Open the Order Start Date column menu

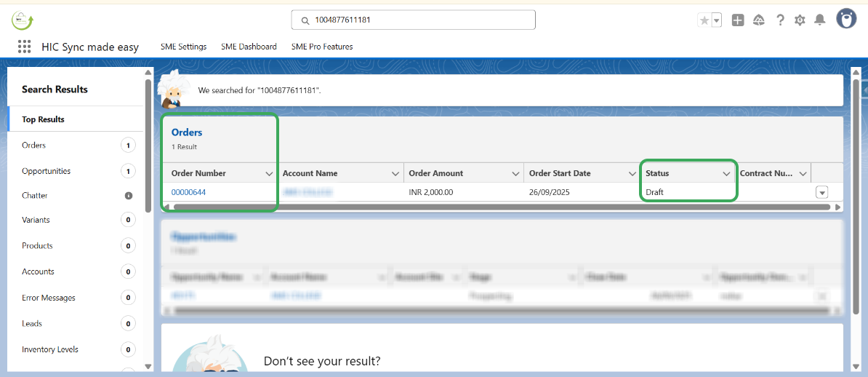click(632, 173)
